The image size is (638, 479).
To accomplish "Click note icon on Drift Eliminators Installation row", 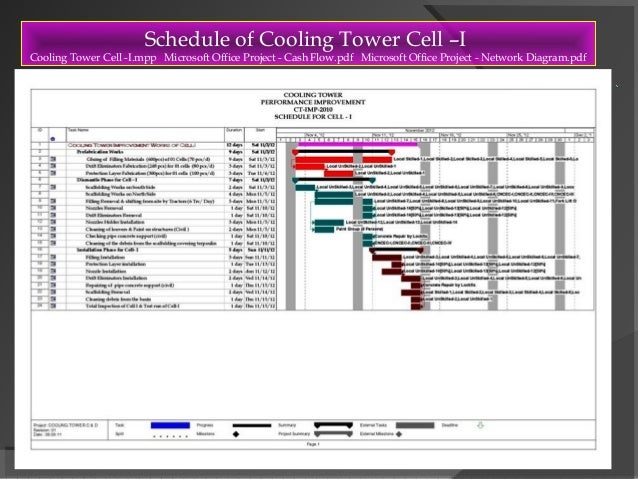I will click(53, 278).
